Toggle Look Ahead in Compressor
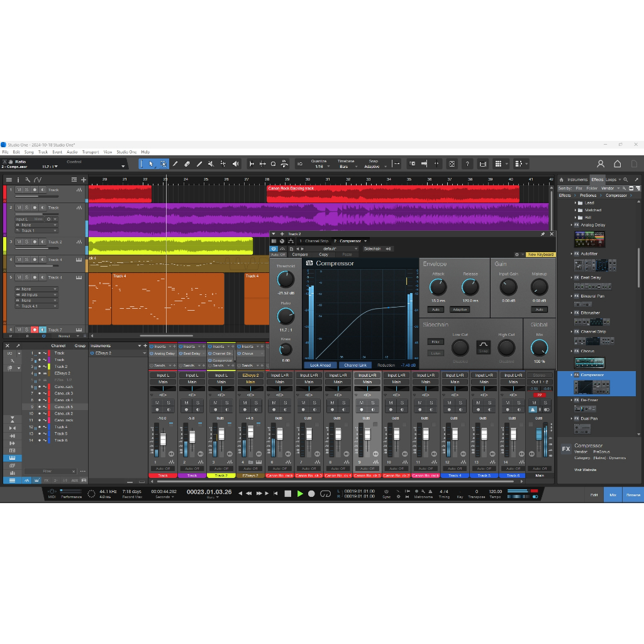The width and height of the screenshot is (644, 644). click(x=321, y=365)
